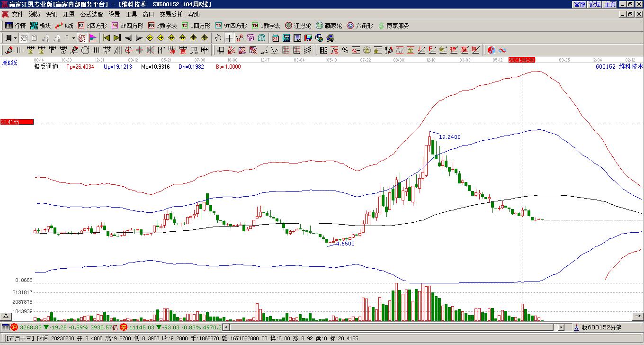Open the 赢家轮 wheel tool

[x=329, y=26]
